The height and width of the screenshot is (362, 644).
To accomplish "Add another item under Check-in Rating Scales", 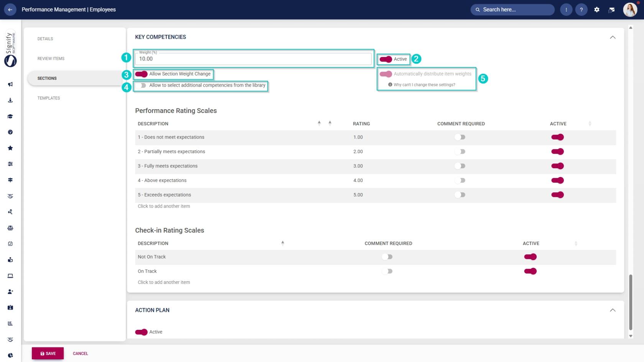I will [x=164, y=282].
